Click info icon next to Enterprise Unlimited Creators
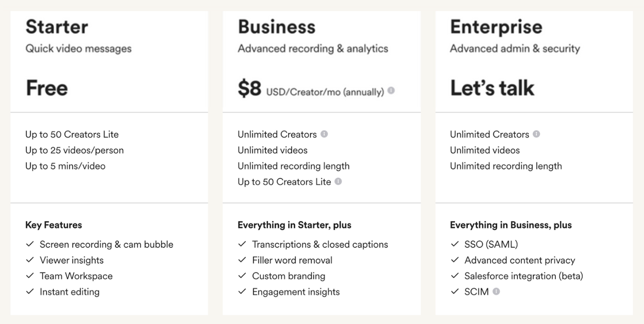 tap(536, 134)
